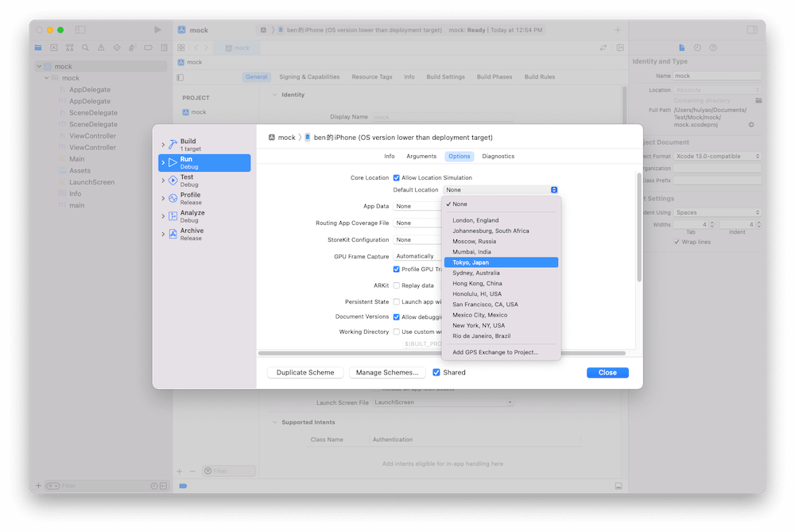Open Signing & Capabilities tab
Image resolution: width=795 pixels, height=532 pixels.
click(309, 77)
